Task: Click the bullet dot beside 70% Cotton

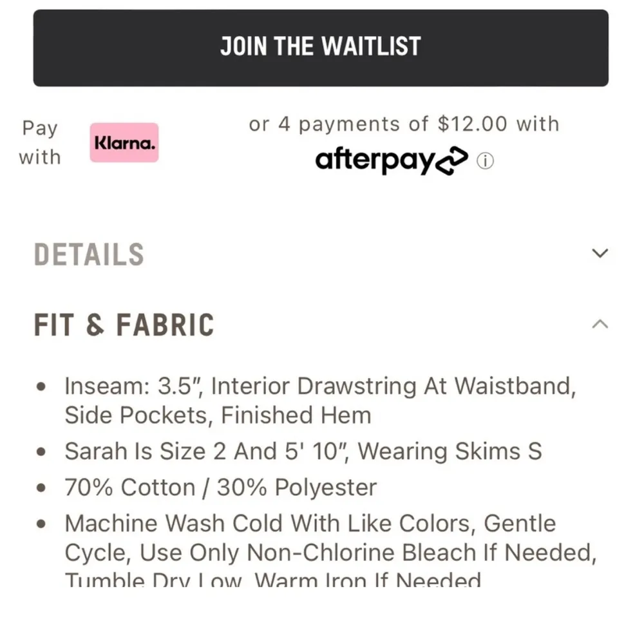Action: pos(43,488)
